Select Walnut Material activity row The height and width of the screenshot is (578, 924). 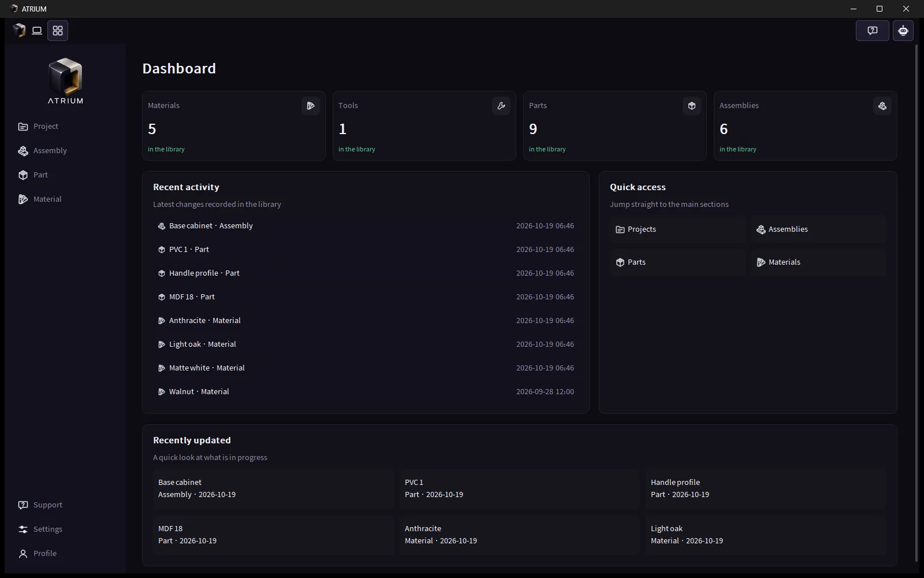coord(366,392)
